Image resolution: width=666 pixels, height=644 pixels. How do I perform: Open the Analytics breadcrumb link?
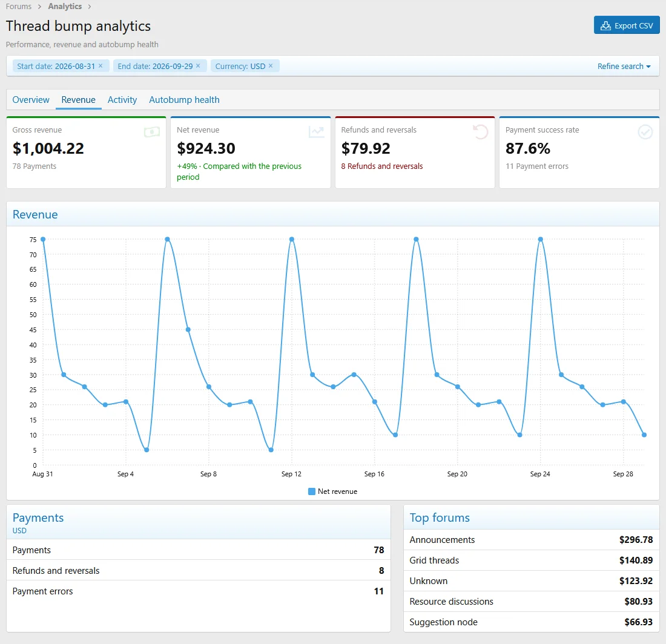[65, 7]
